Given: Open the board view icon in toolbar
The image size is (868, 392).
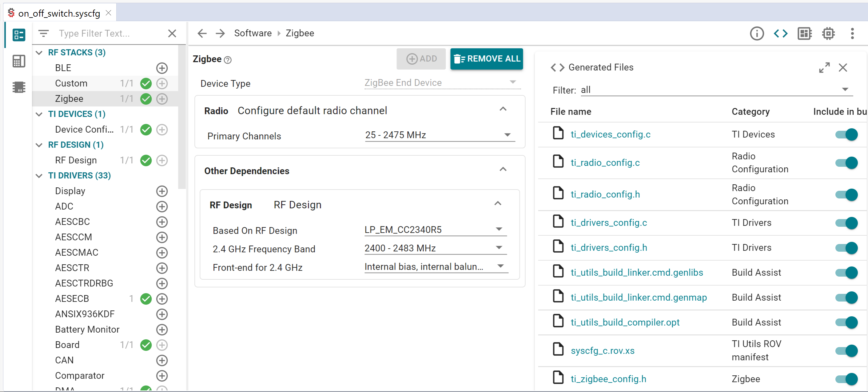Looking at the screenshot, I should point(804,33).
